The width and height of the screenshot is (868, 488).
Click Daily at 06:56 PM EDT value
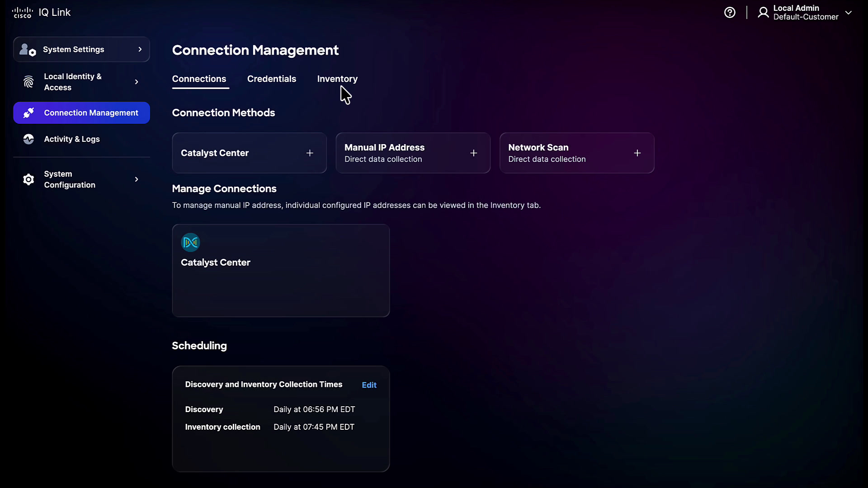pyautogui.click(x=314, y=409)
